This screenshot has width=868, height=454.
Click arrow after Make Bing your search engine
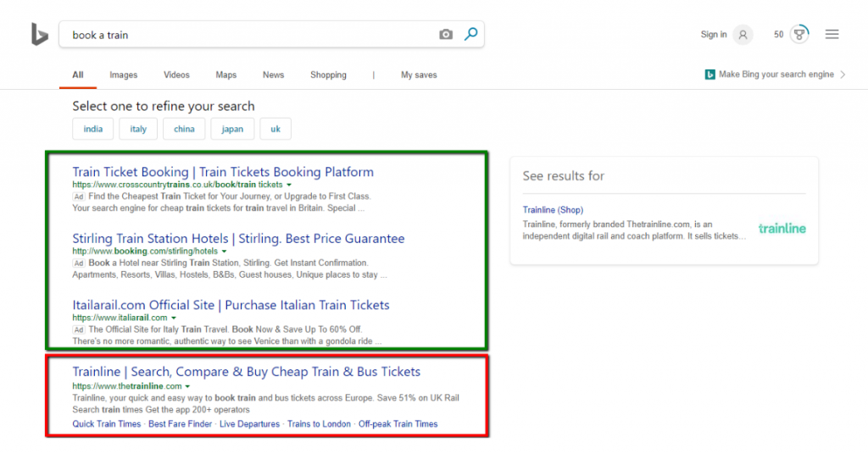click(x=843, y=75)
